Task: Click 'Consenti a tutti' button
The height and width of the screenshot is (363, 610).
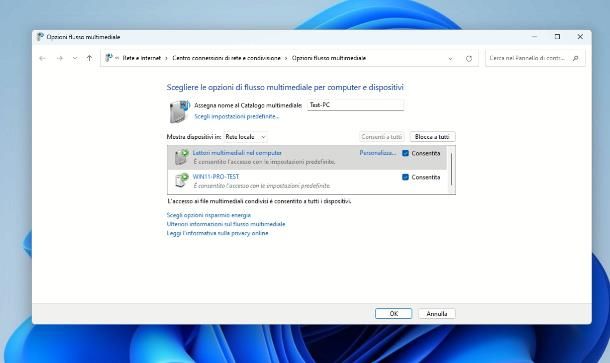Action: coord(382,137)
